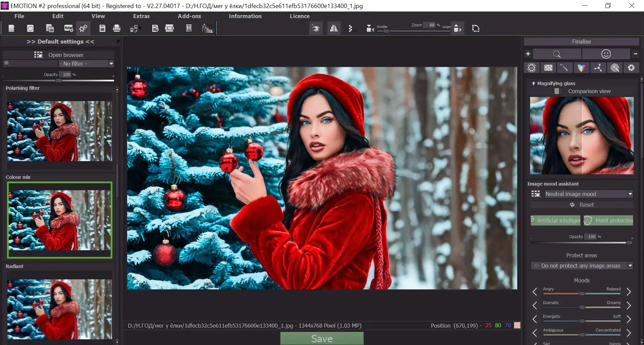Shift Angry–Relaxed mood left with arrow
The width and height of the screenshot is (644, 345).
coord(535,292)
